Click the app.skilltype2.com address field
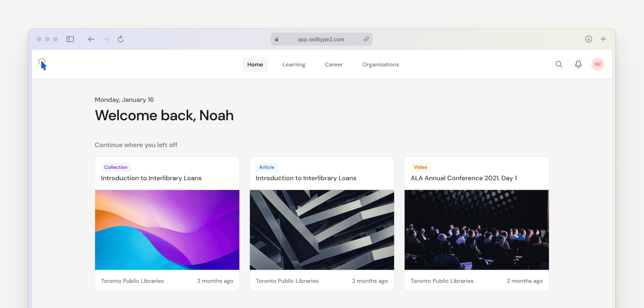 pyautogui.click(x=322, y=39)
